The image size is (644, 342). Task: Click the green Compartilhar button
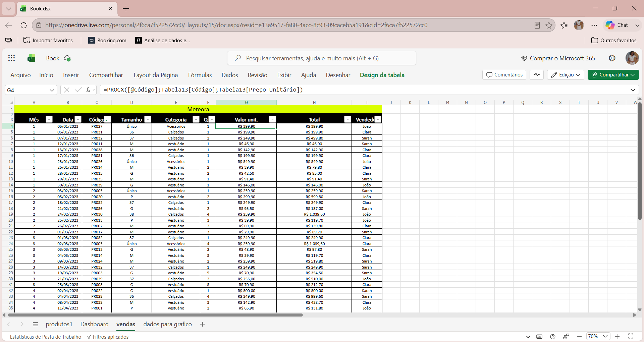[x=613, y=75]
